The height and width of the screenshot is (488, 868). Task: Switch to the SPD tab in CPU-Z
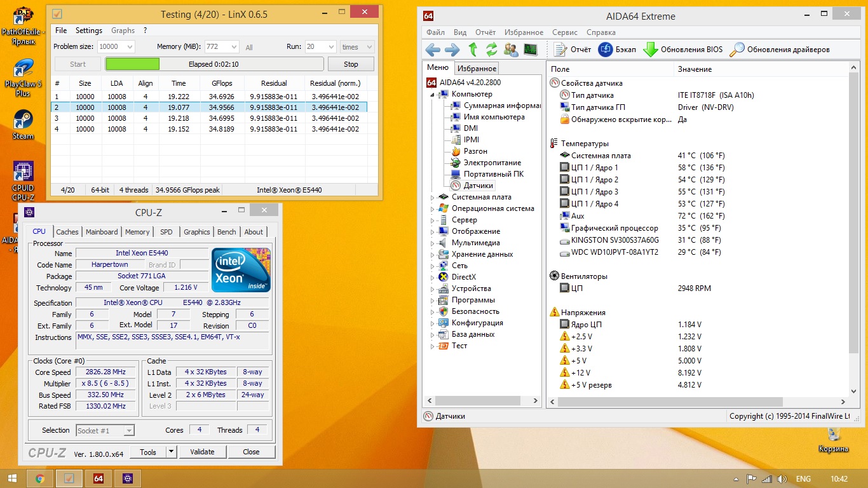(x=166, y=232)
